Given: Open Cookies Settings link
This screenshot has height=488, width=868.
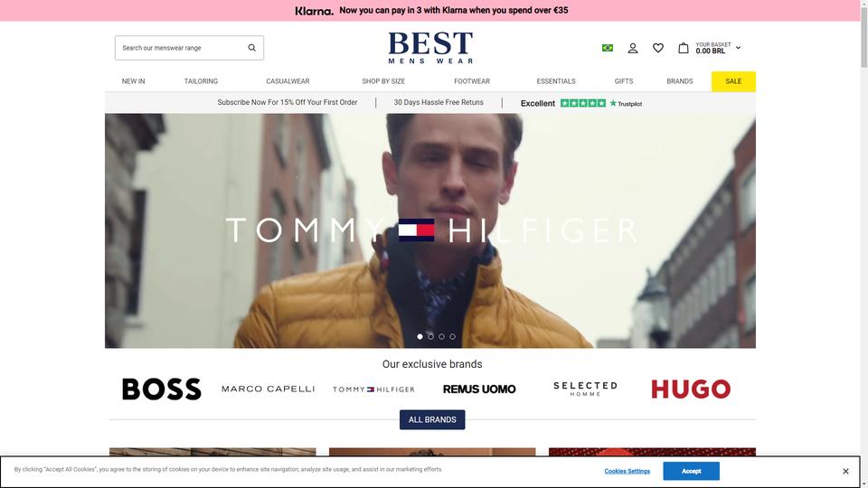Looking at the screenshot, I should click(627, 472).
